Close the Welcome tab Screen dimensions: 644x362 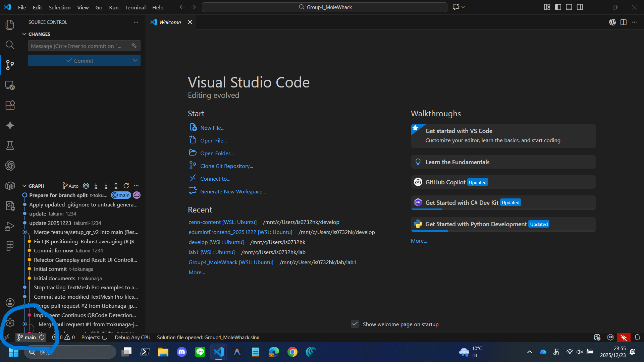[190, 22]
